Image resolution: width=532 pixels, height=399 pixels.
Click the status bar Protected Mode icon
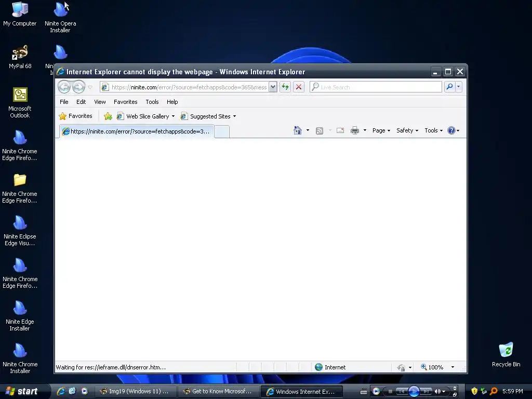pos(401,367)
